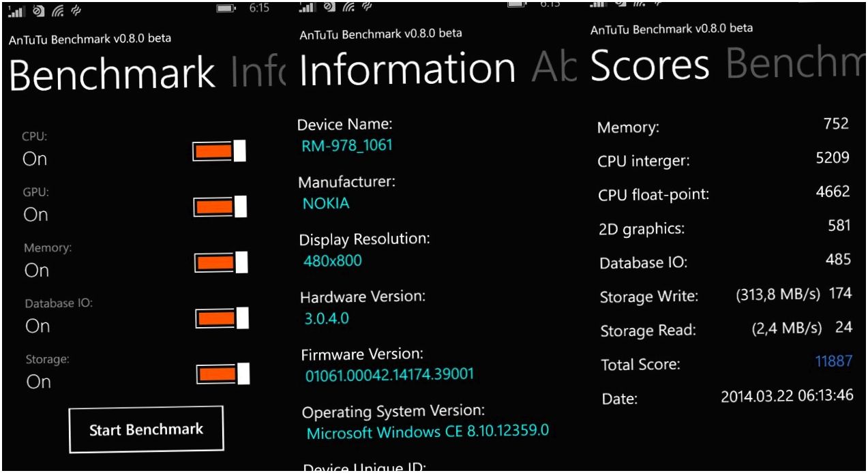This screenshot has width=868, height=473.
Task: Tap vibrate icon on Information screen status bar
Action: click(x=368, y=7)
